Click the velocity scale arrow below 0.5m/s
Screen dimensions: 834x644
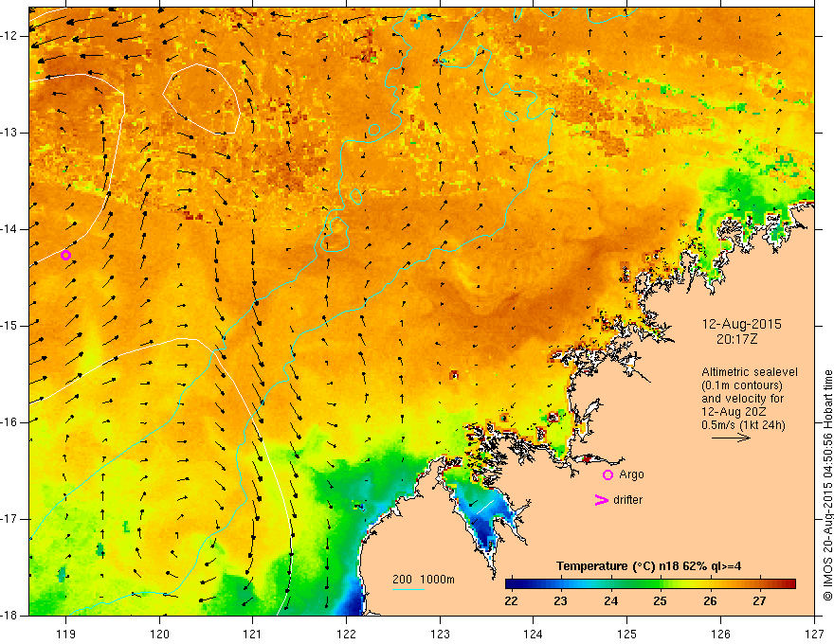731,438
